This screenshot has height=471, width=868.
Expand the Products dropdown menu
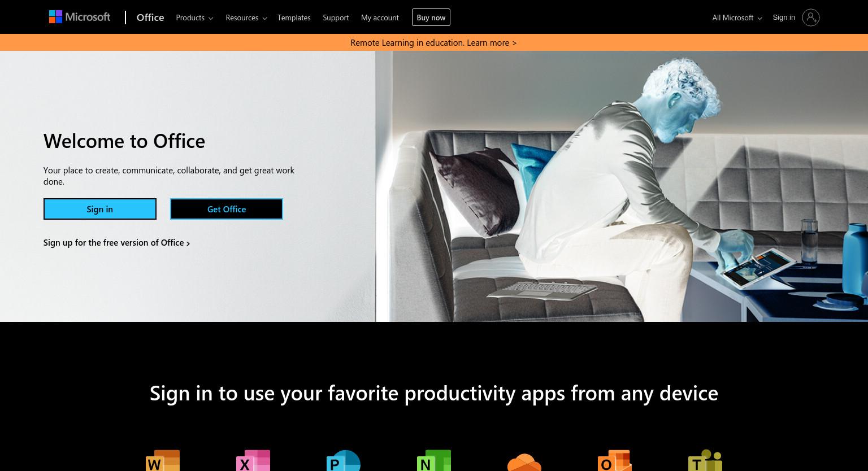click(194, 18)
